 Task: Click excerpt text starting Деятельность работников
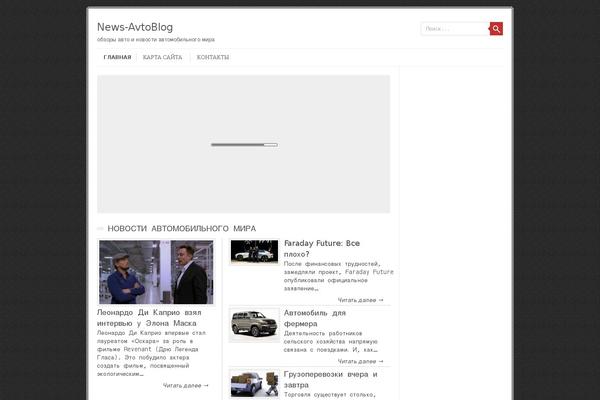331,341
